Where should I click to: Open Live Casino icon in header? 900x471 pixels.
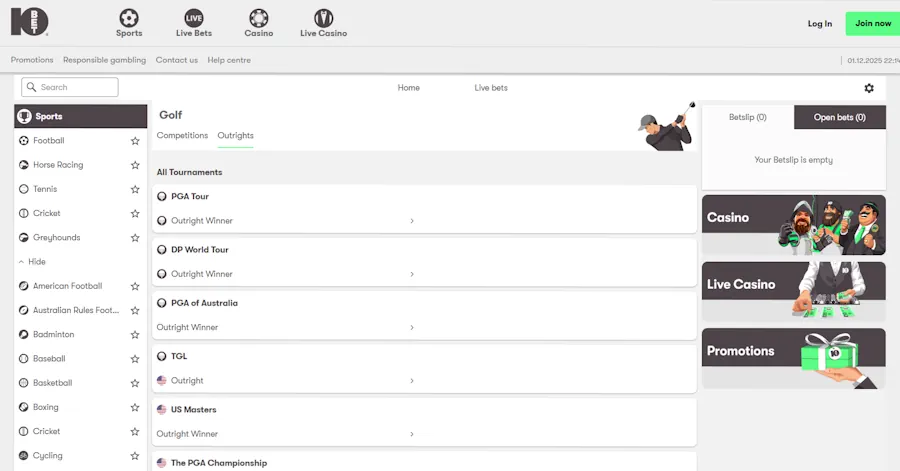(323, 18)
